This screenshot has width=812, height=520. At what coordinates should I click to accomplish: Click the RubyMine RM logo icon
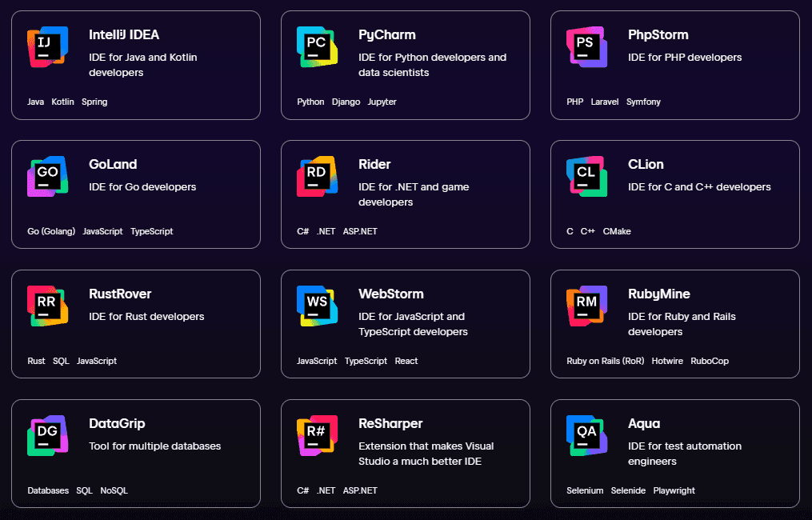pyautogui.click(x=587, y=306)
